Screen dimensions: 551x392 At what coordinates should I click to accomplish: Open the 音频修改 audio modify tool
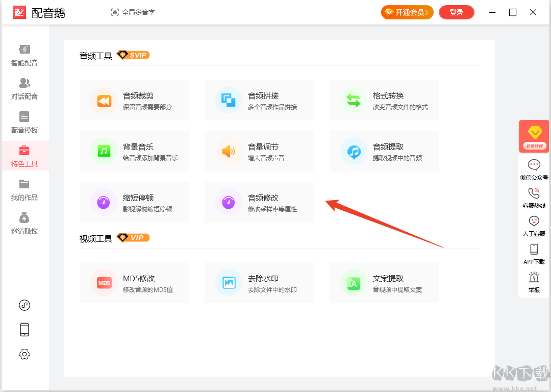259,202
